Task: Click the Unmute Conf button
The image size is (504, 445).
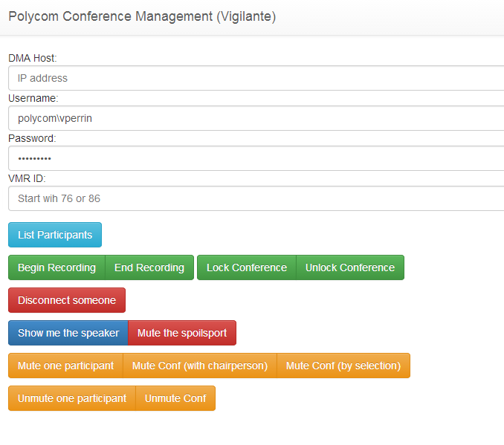Action: click(175, 398)
